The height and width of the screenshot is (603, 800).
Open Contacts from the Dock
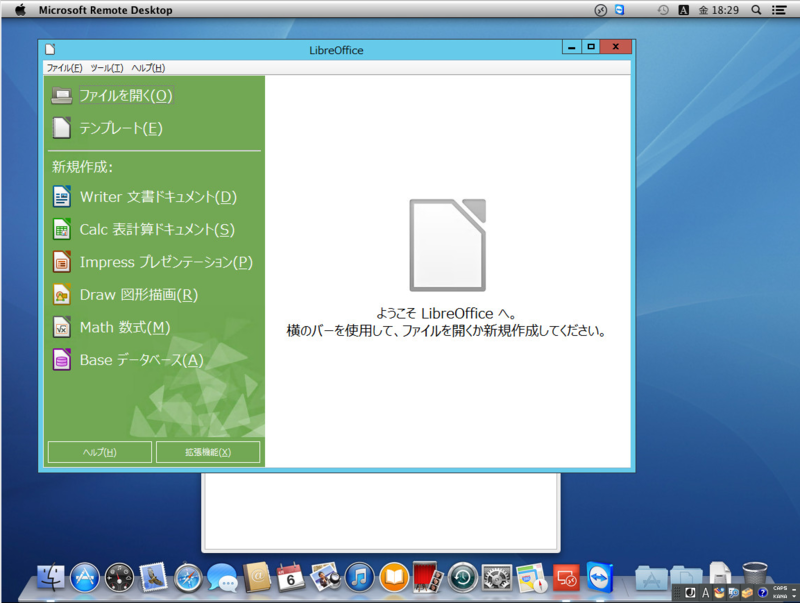257,577
